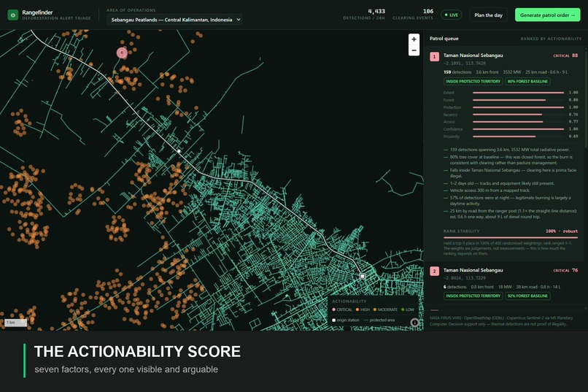The height and width of the screenshot is (392, 588).
Task: Click the 92% FOREST BASELINE tag
Action: (x=527, y=296)
